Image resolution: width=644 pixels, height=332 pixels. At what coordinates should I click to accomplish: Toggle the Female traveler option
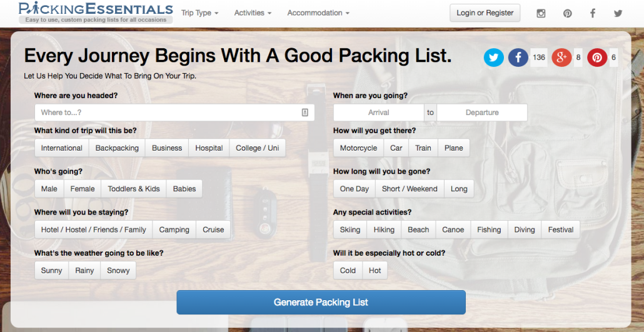tap(83, 189)
